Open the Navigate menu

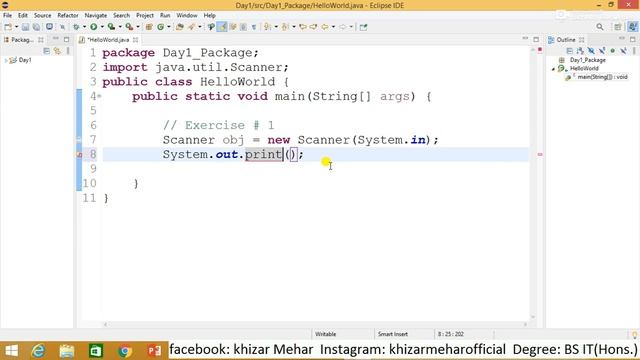tap(96, 16)
